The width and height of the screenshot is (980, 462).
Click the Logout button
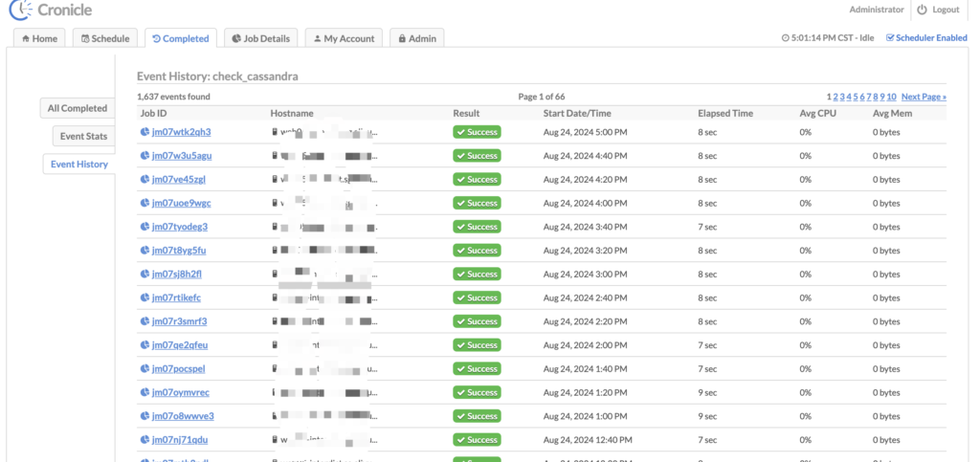(x=939, y=10)
